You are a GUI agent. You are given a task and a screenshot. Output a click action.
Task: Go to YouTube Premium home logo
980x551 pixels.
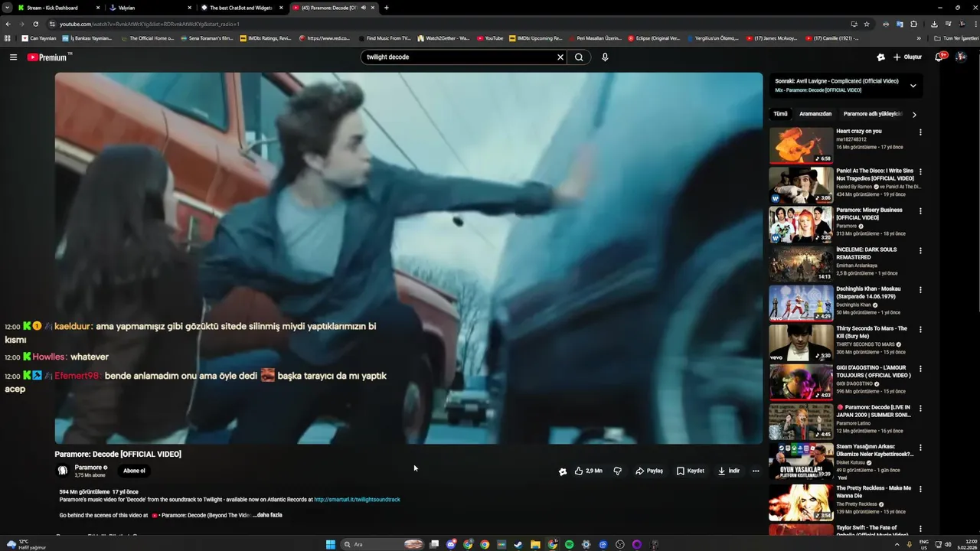[47, 57]
